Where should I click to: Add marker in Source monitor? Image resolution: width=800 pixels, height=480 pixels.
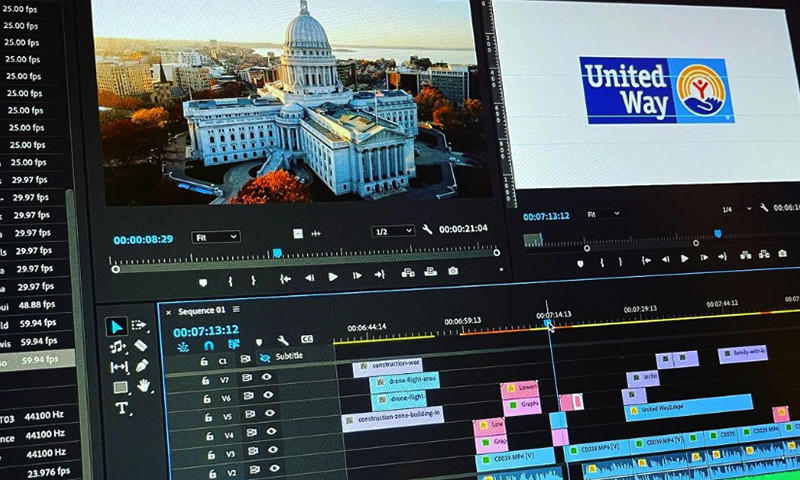tap(203, 282)
